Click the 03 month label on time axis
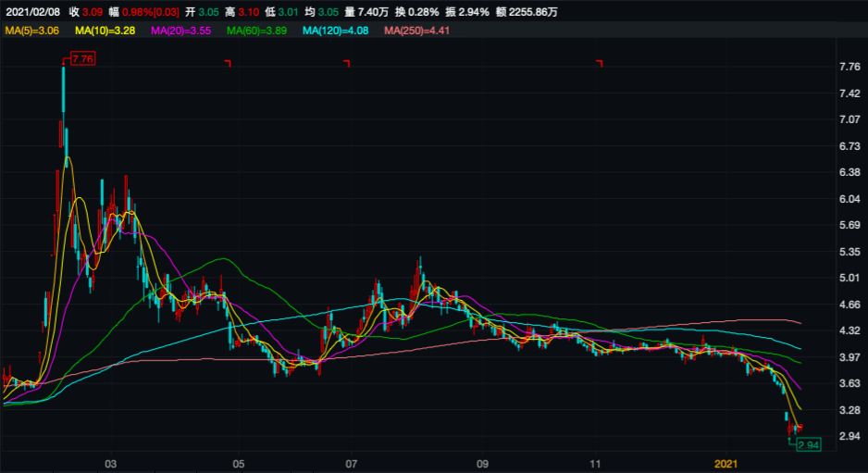Viewport: 868px width, 473px height. point(110,463)
